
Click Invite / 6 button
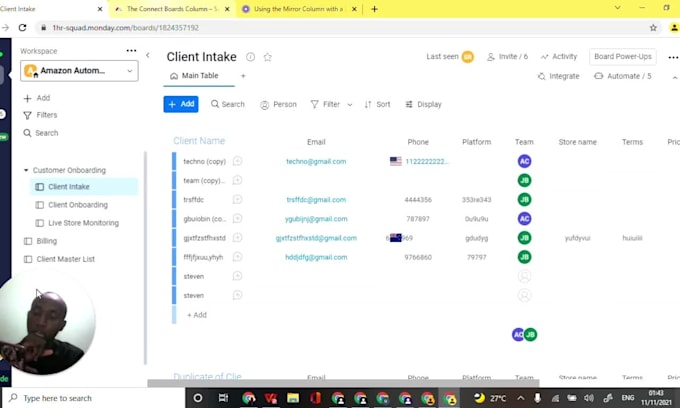click(507, 56)
